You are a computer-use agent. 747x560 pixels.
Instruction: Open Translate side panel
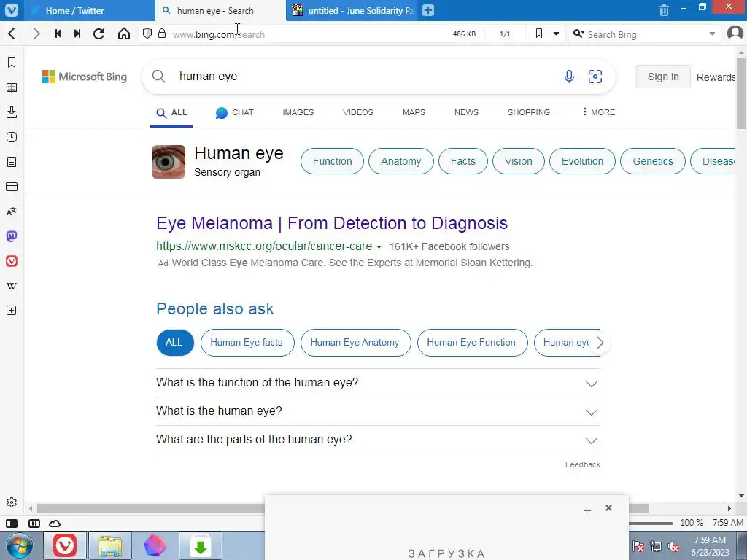click(x=12, y=211)
